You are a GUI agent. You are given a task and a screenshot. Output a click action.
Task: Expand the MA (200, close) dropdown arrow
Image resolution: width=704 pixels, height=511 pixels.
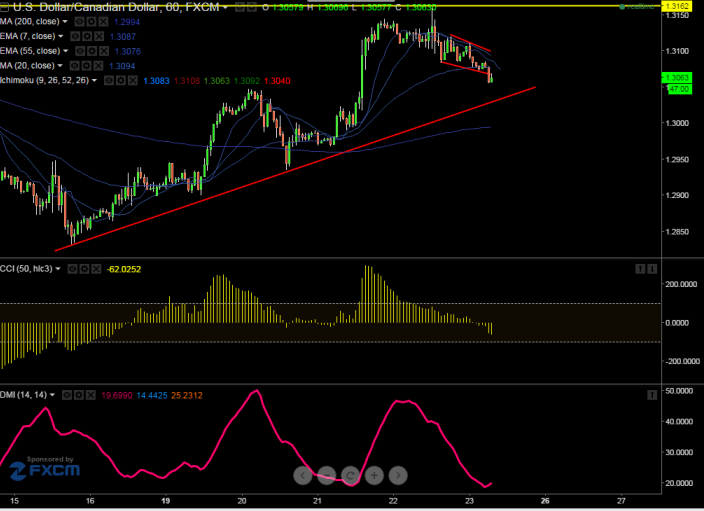(65, 22)
